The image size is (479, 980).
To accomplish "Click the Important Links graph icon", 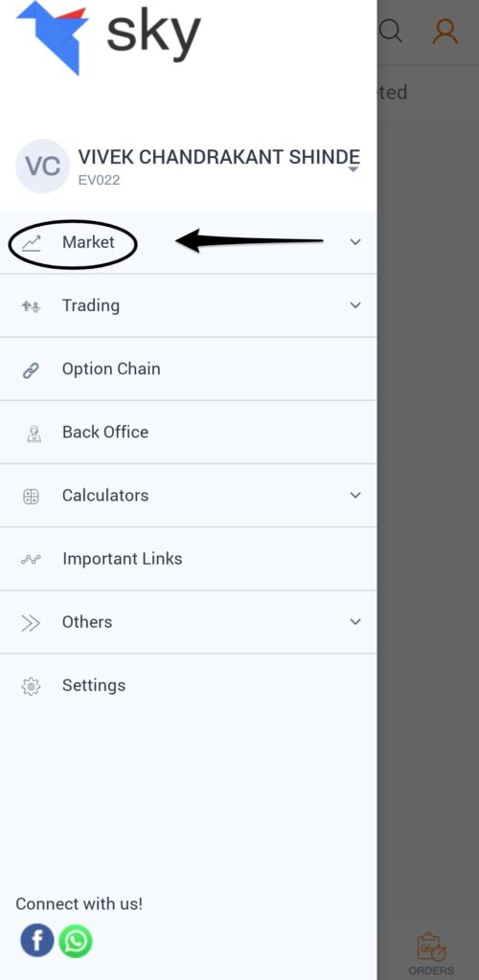I will pyautogui.click(x=31, y=559).
